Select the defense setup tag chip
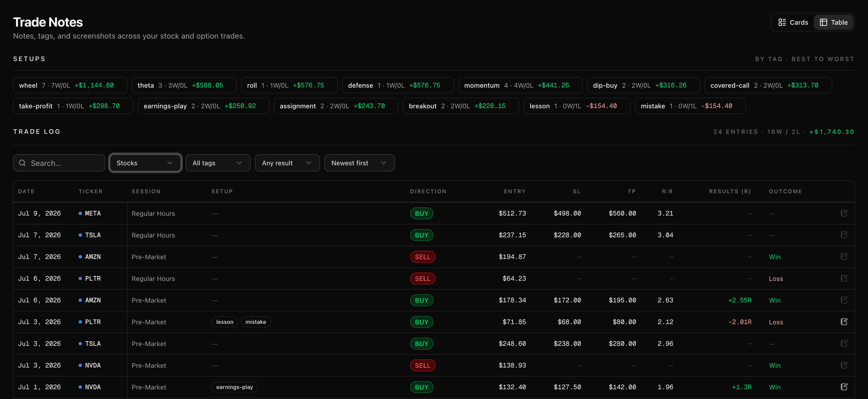868x399 pixels. click(x=398, y=85)
